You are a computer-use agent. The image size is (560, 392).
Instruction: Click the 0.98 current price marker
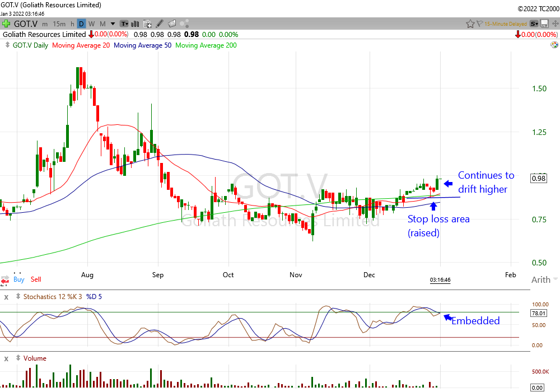pos(539,178)
